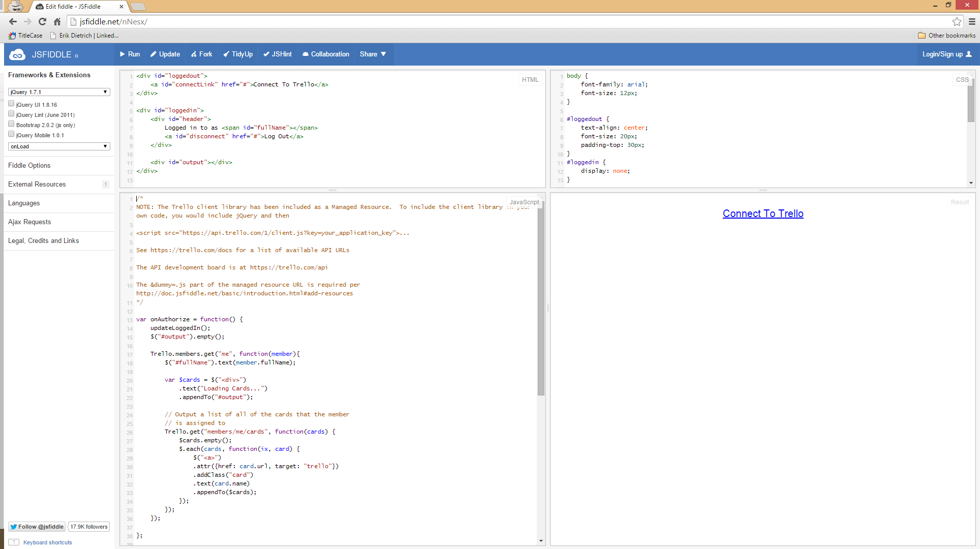This screenshot has width=980, height=549.
Task: Click the Result panel label
Action: click(960, 202)
